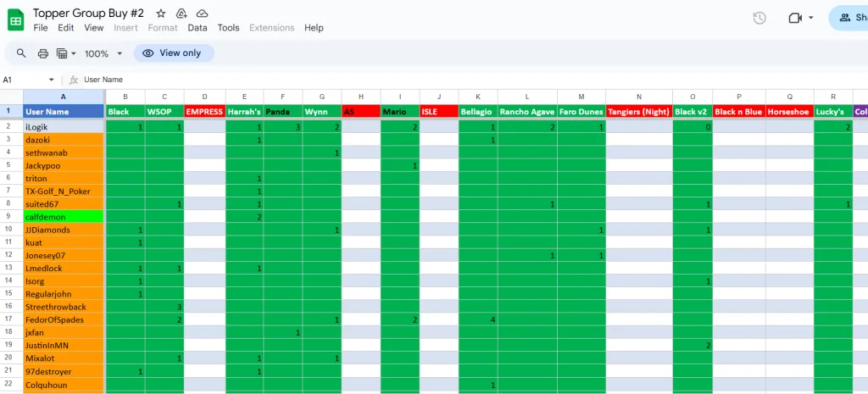Click the Share button

(849, 18)
